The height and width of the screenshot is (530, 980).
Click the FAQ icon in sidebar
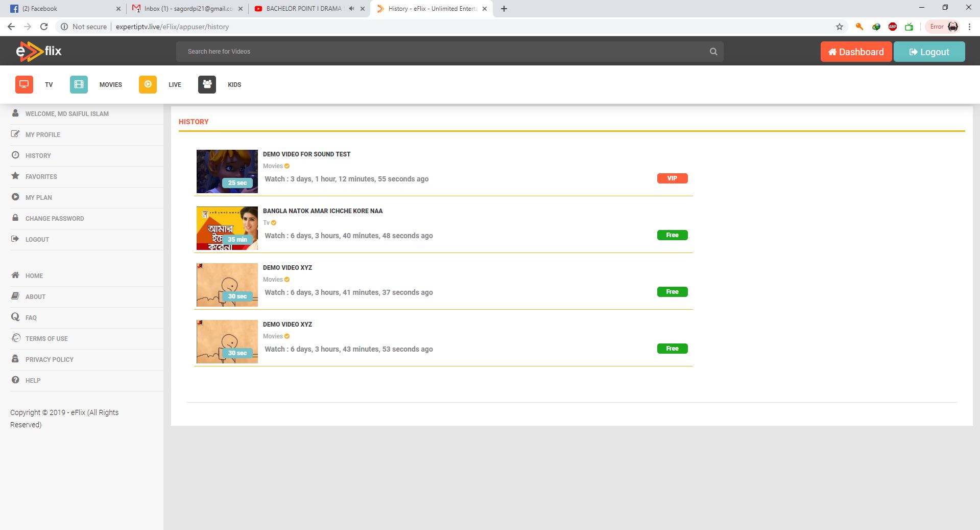point(15,317)
